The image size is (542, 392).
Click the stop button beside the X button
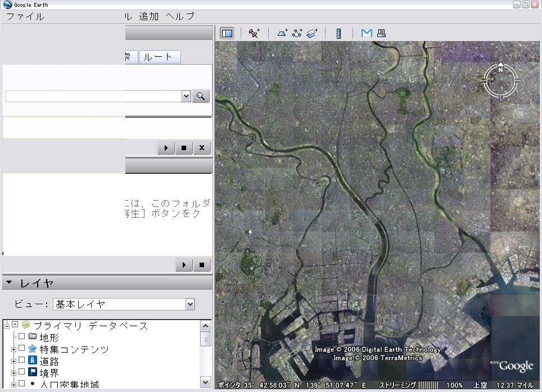[x=184, y=148]
